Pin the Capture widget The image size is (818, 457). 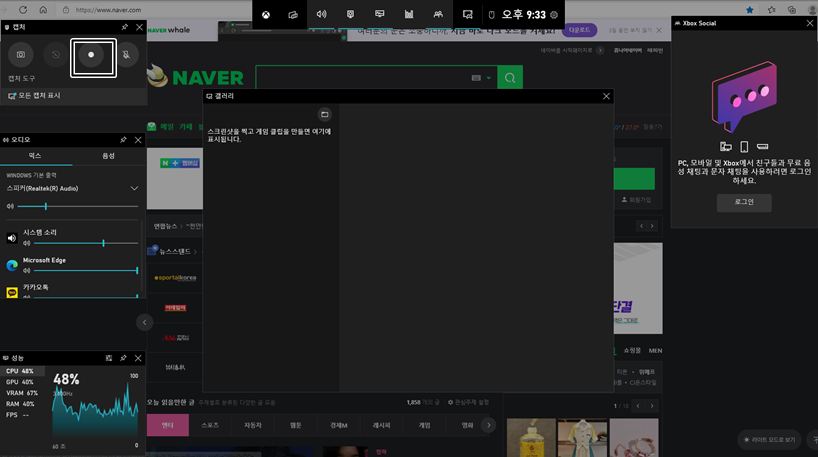pos(125,27)
